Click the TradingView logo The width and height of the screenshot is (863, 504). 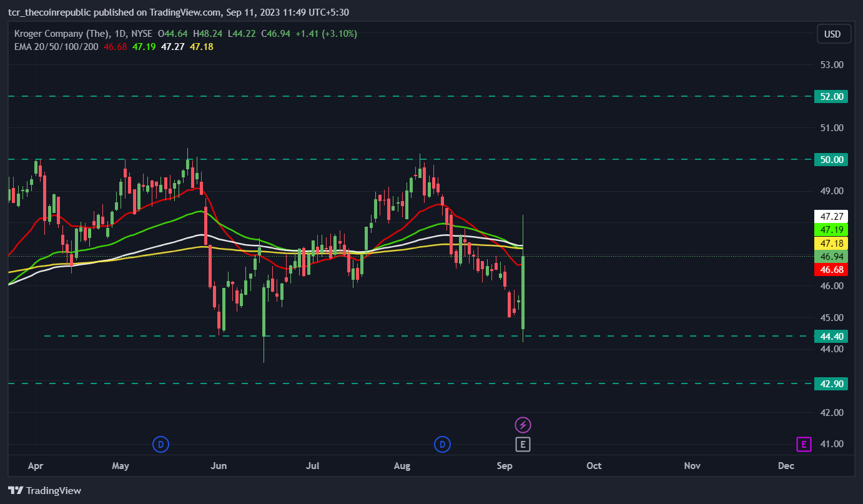tap(44, 490)
